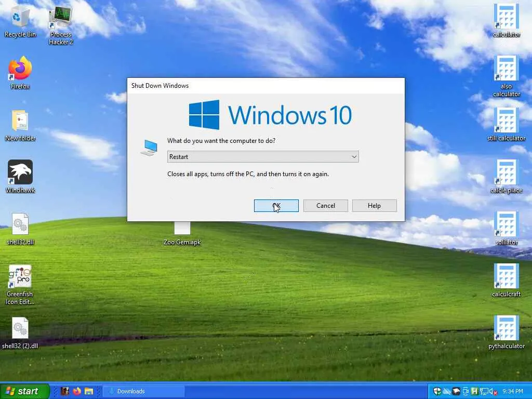Select the Zoo Gem.apk file label
Screen dimensions: 532x399
182,242
